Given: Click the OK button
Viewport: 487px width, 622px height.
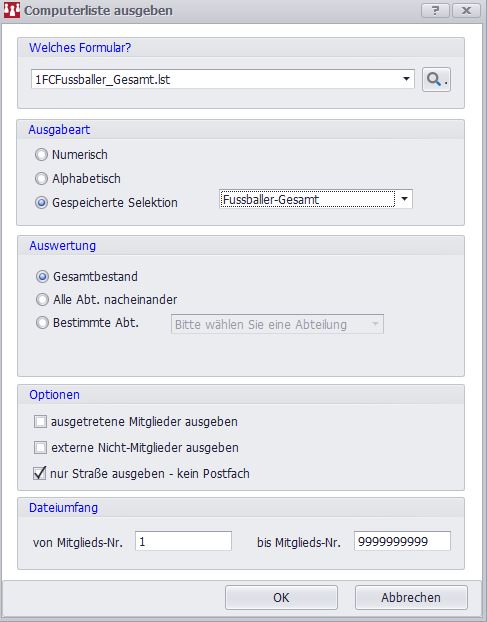Looking at the screenshot, I should tap(281, 597).
